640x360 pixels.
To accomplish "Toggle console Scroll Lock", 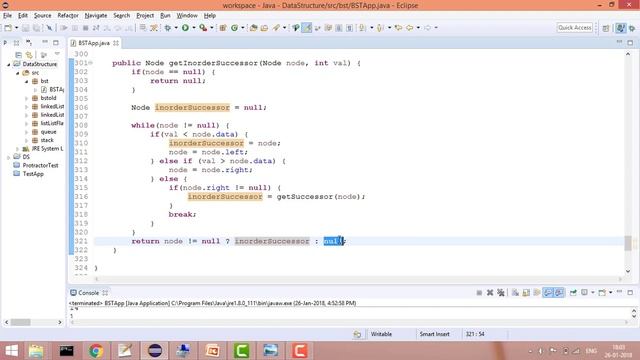I will [x=526, y=293].
